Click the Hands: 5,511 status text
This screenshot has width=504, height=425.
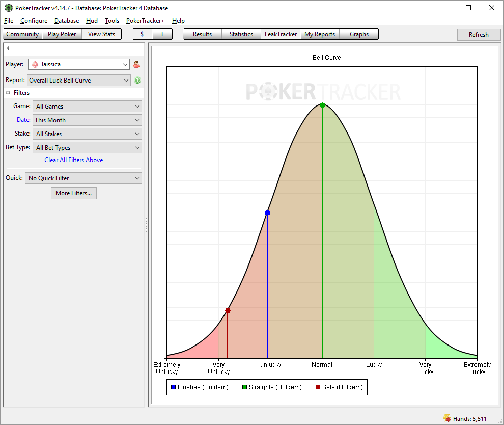coord(469,419)
